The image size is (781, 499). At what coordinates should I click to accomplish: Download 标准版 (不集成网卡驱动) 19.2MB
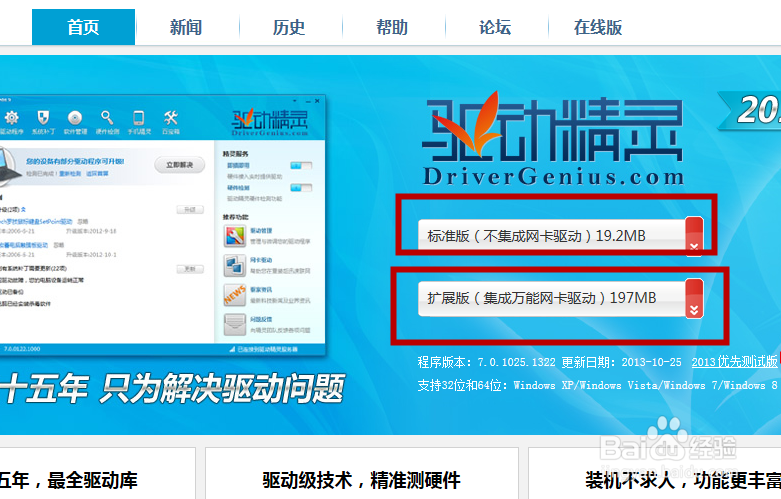(x=560, y=236)
